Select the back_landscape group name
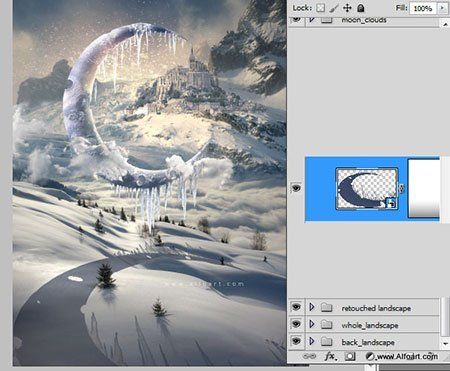 click(368, 342)
